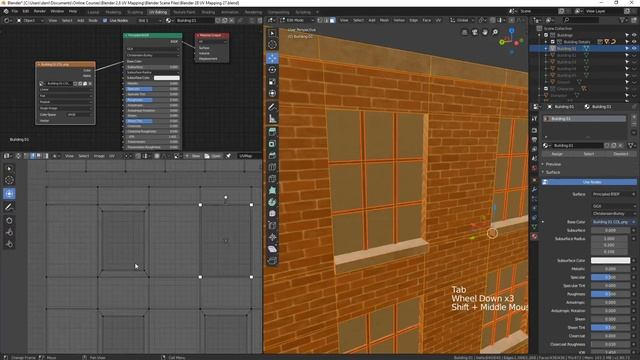Select the Knife tool
This screenshot has height=360, width=640.
click(272, 179)
